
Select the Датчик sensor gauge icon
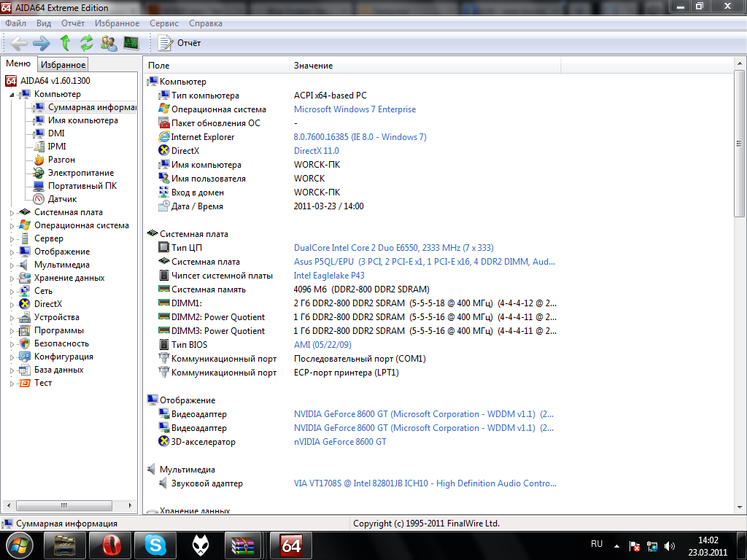pos(39,199)
